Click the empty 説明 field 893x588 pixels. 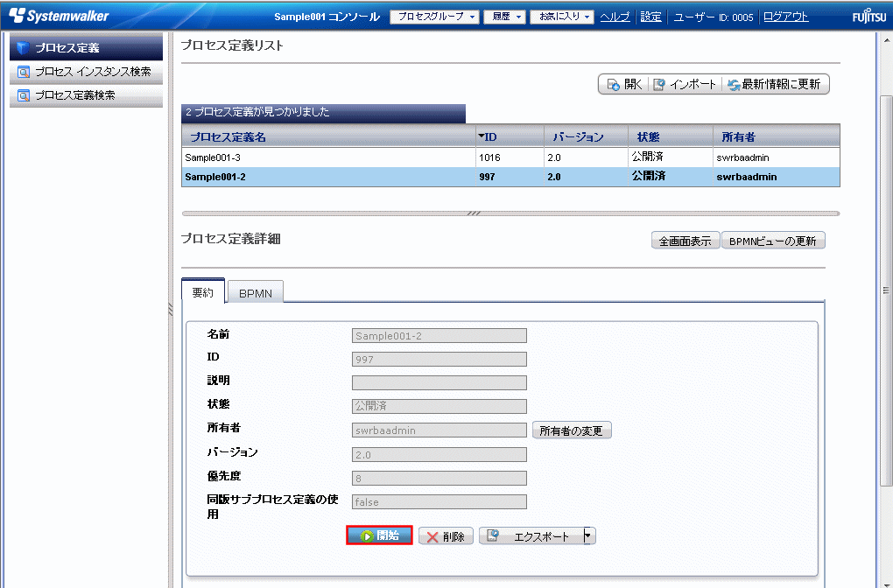pyautogui.click(x=439, y=382)
